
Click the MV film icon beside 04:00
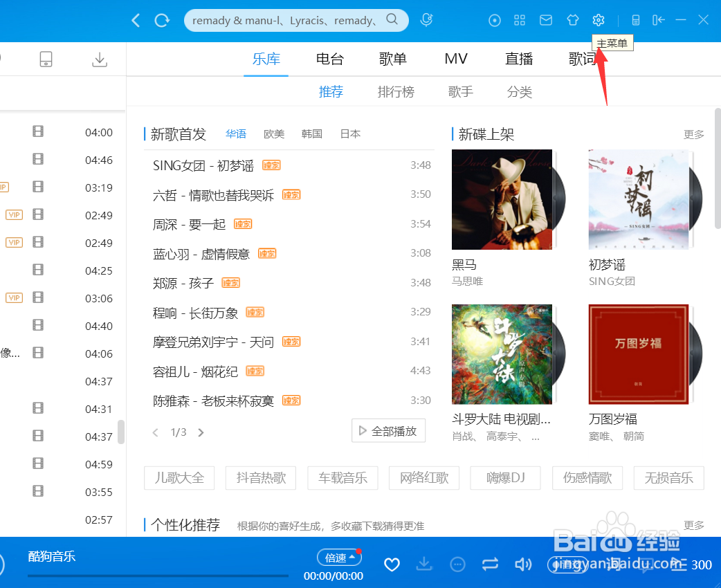click(38, 131)
